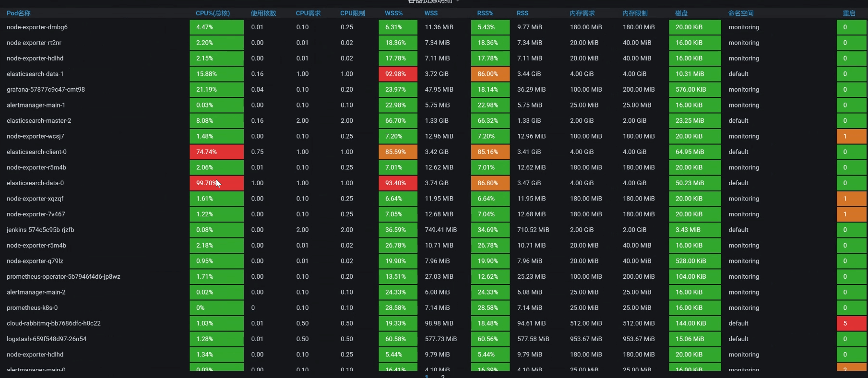Click the red restart count 5 cell
The image size is (868, 378).
pyautogui.click(x=851, y=323)
